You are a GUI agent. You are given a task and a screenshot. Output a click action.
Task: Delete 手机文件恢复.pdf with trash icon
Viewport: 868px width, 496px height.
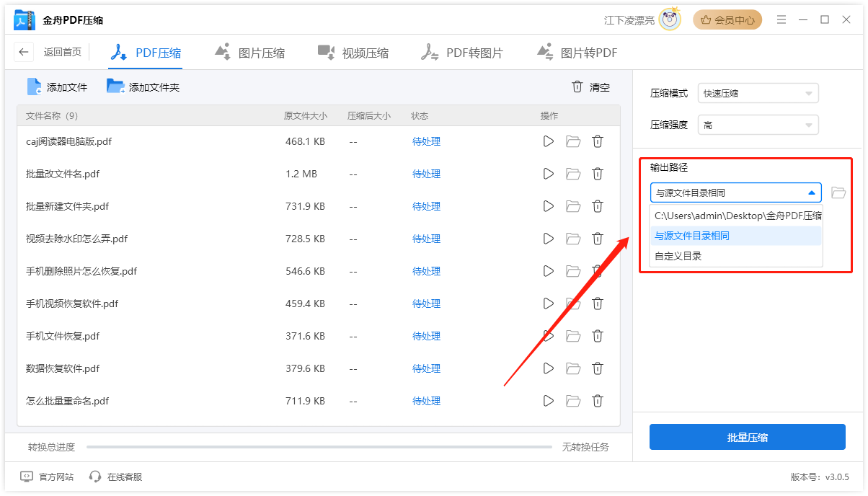(598, 336)
